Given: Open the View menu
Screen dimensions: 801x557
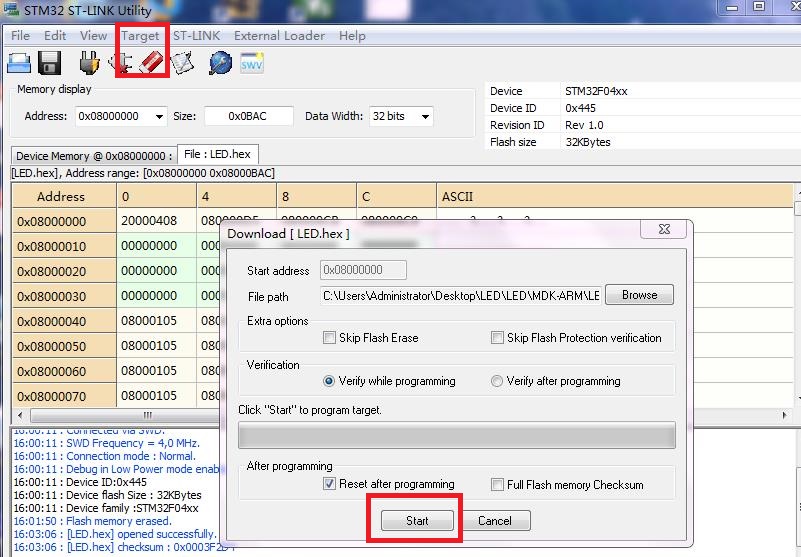Looking at the screenshot, I should tap(93, 36).
